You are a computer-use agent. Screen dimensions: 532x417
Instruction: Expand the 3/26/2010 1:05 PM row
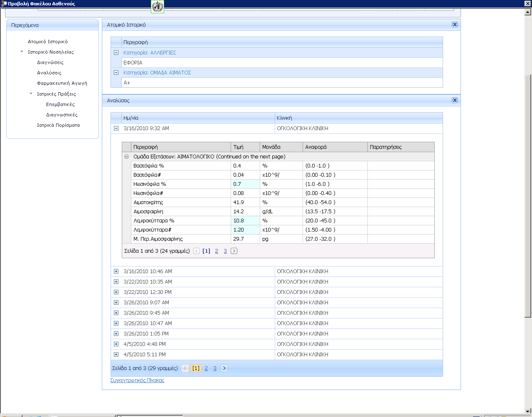116,334
